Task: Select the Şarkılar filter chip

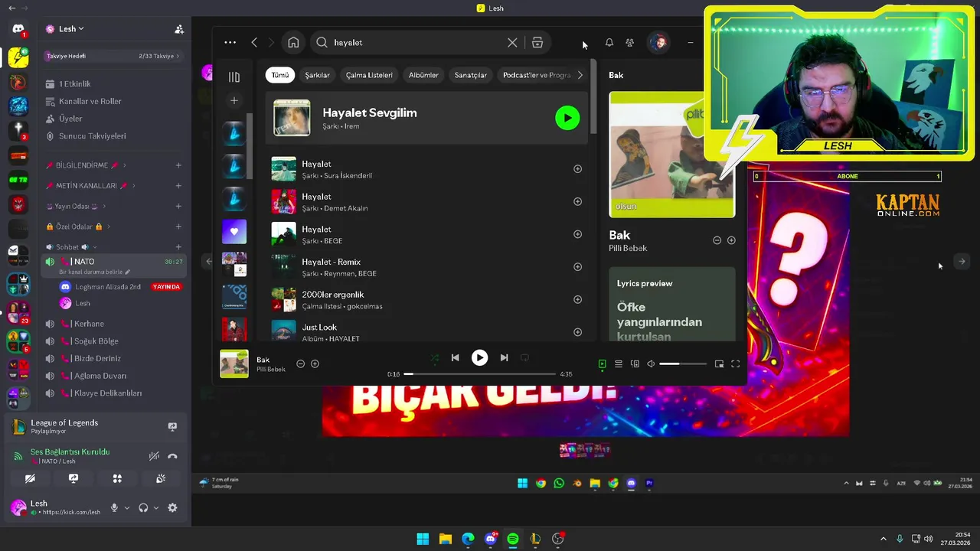Action: point(317,75)
